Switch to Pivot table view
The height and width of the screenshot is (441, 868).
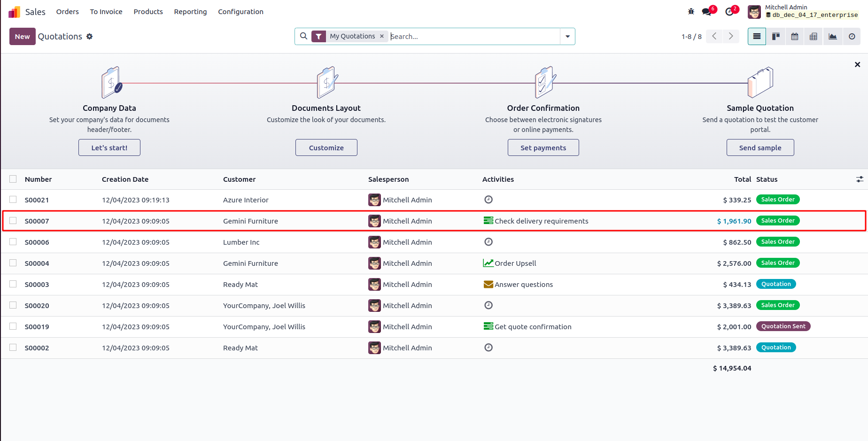814,37
